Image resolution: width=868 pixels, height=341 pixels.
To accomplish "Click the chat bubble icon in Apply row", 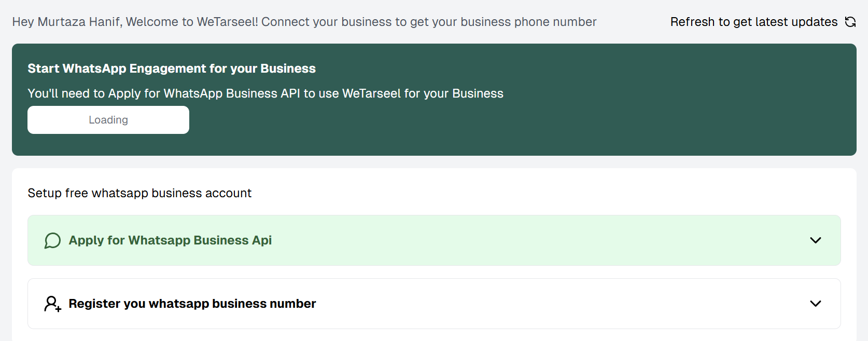I will pos(52,240).
